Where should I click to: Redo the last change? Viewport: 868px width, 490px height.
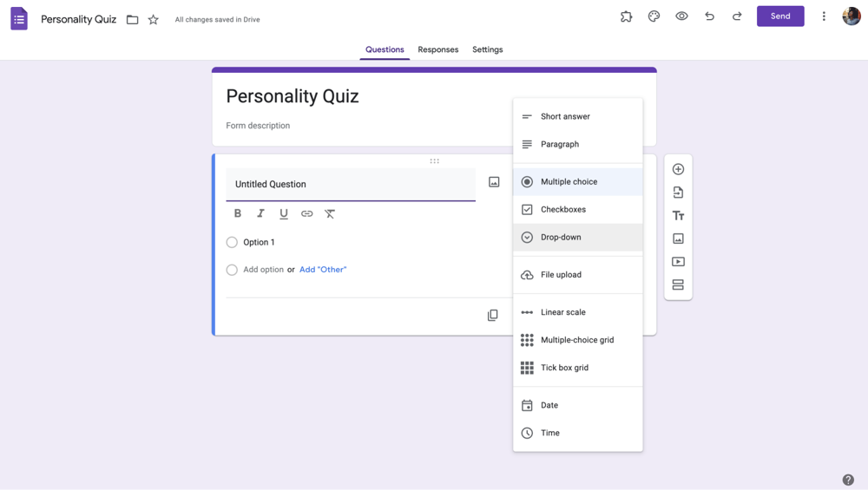[737, 16]
